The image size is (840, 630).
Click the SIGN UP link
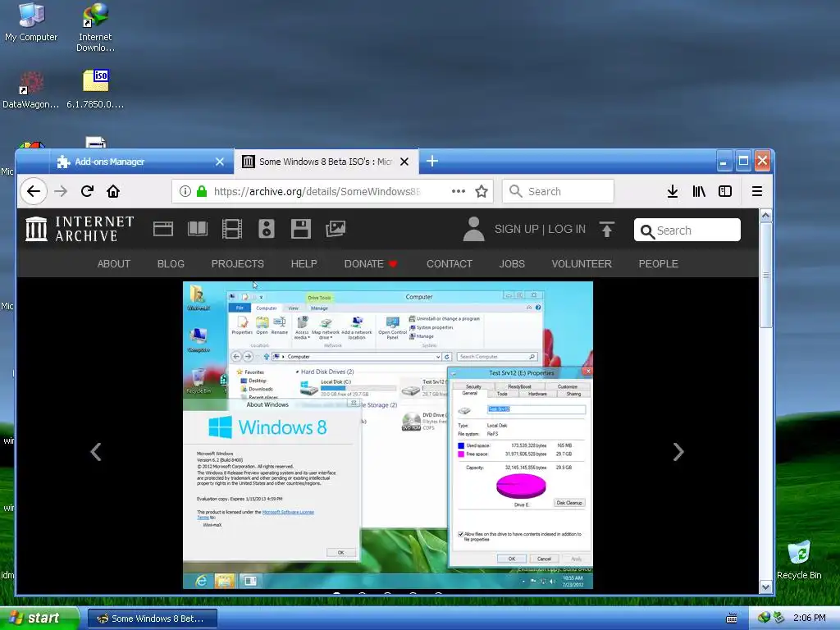tap(517, 230)
